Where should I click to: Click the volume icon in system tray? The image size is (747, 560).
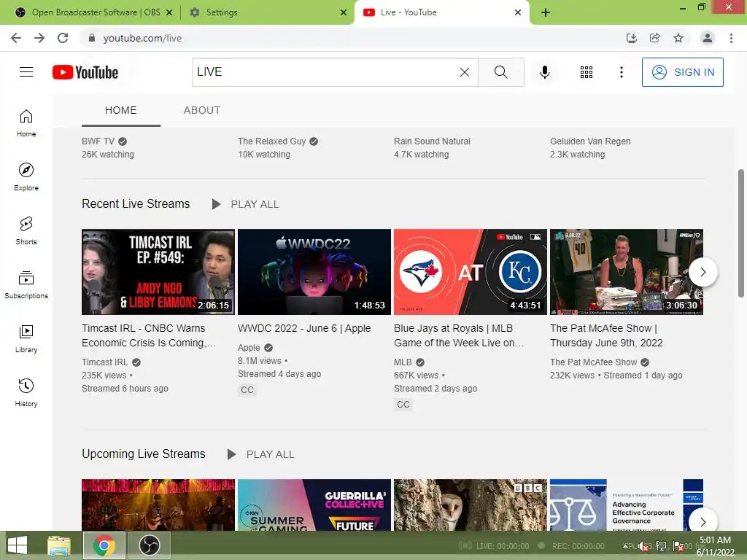[x=643, y=546]
